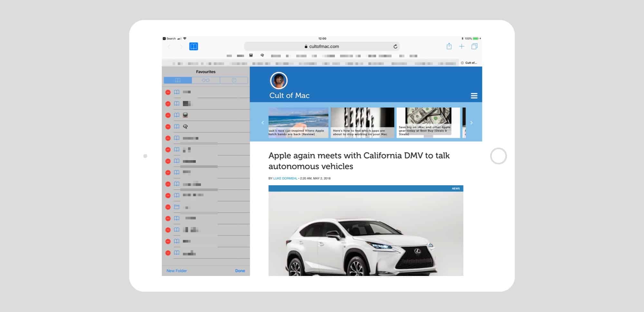Focus the cultofmac.com address bar
Screen dimensions: 644x312
tap(322, 46)
